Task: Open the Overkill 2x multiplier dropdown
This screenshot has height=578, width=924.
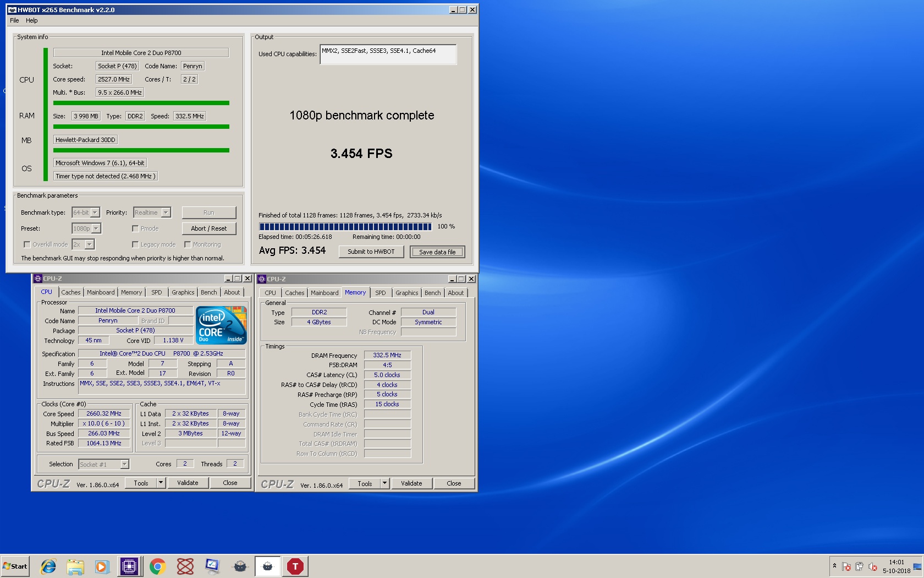Action: pos(90,244)
